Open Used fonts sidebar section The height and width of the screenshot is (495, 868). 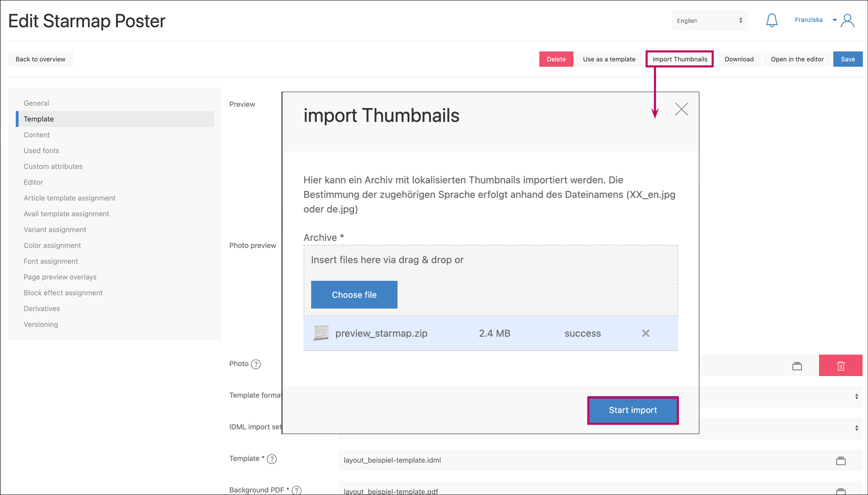pos(41,151)
